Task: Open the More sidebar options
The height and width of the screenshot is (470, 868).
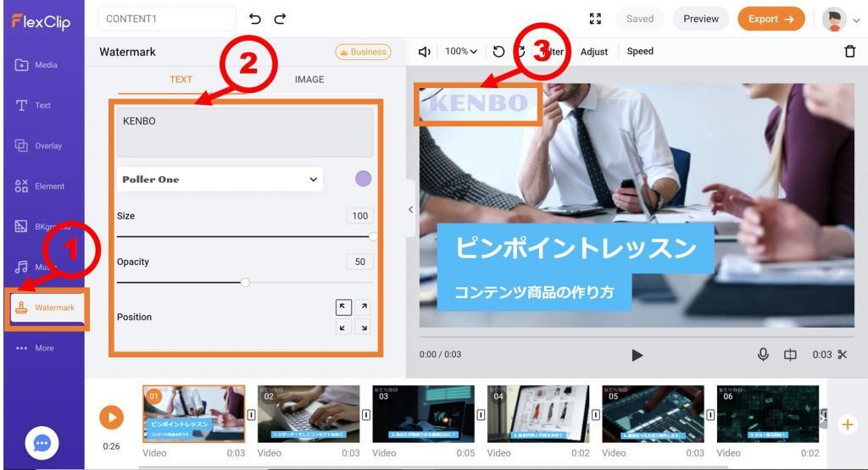Action: click(x=36, y=348)
